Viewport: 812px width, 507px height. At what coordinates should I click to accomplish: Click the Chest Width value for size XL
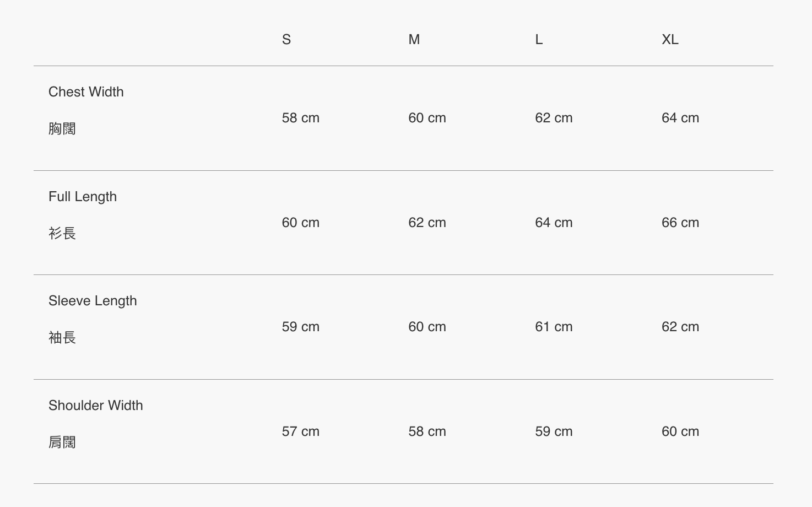pyautogui.click(x=680, y=118)
